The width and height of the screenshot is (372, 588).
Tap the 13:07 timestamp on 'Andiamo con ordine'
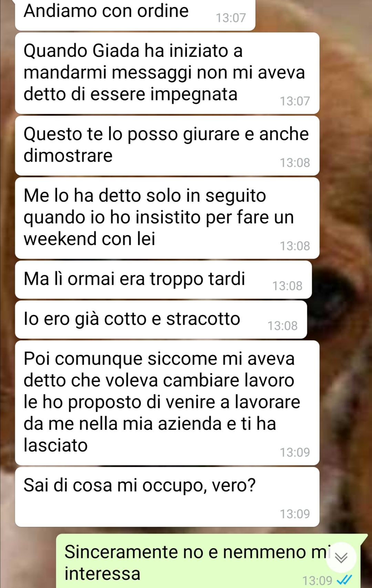231,18
